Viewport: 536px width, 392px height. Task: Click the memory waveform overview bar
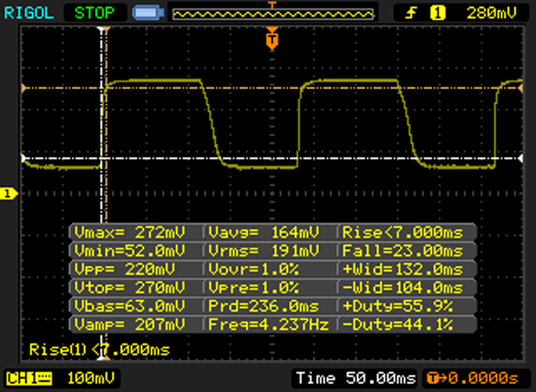pyautogui.click(x=271, y=13)
